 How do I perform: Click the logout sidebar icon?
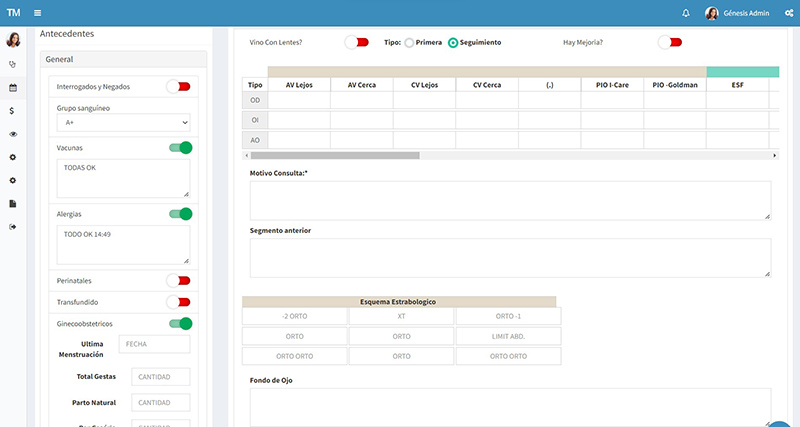13,227
